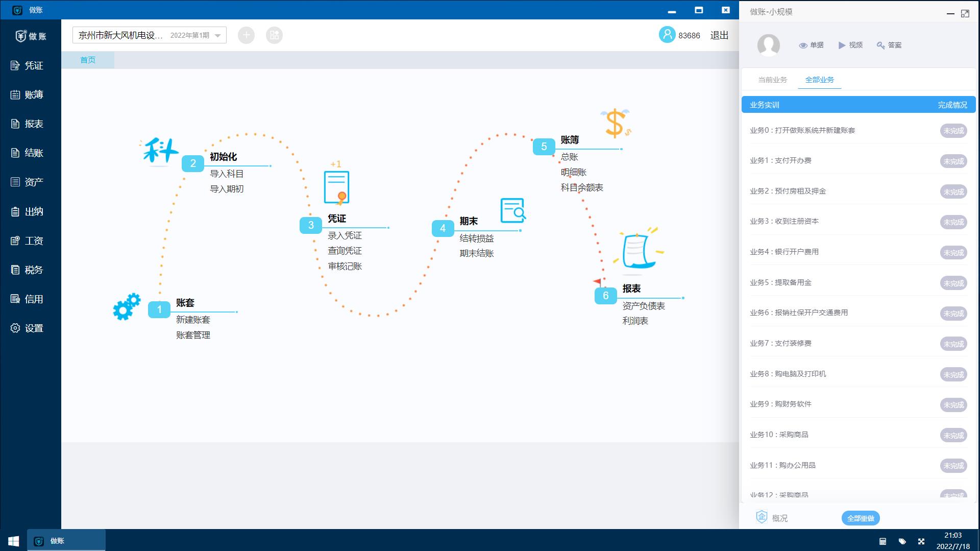Click the 做账 taskbar application button

point(66,541)
